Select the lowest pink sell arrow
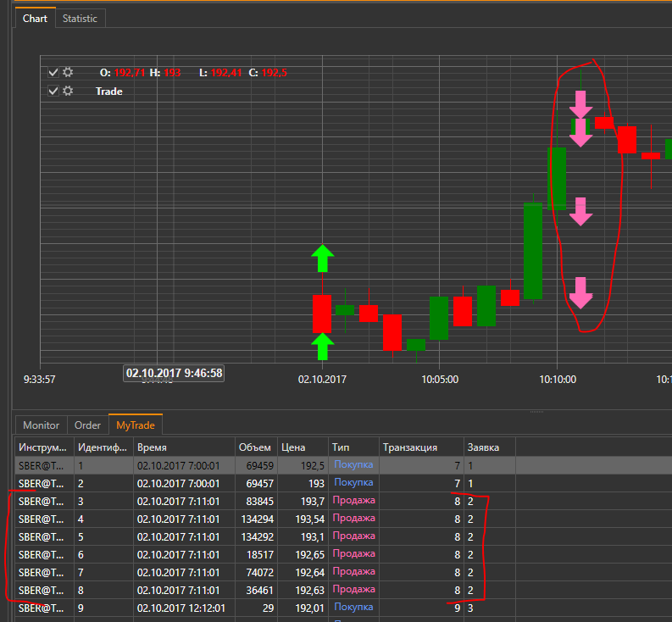Image resolution: width=672 pixels, height=622 pixels. [x=580, y=292]
